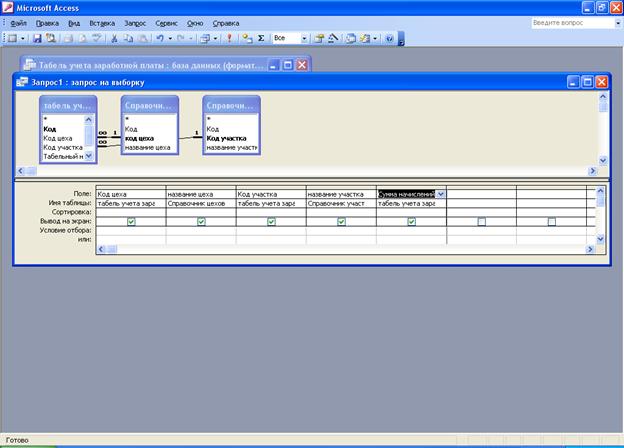Click the Undo toolbar icon
624x448 pixels.
click(160, 39)
